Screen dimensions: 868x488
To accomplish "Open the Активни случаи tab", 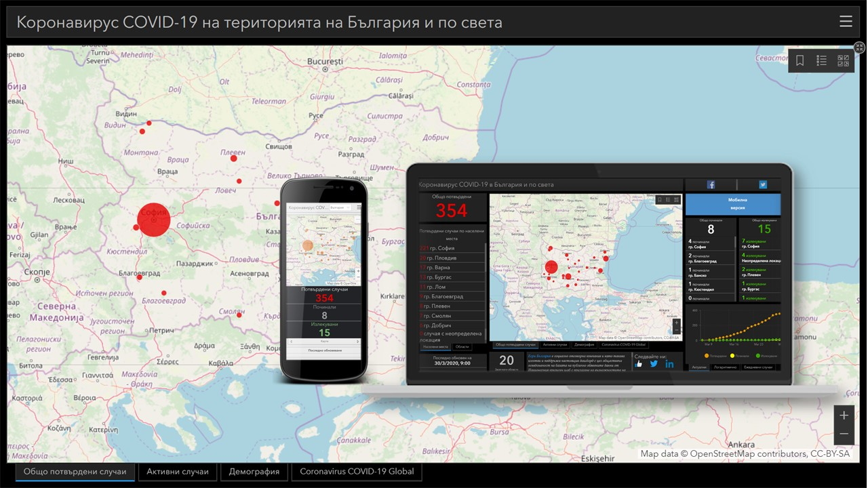I will (x=178, y=472).
